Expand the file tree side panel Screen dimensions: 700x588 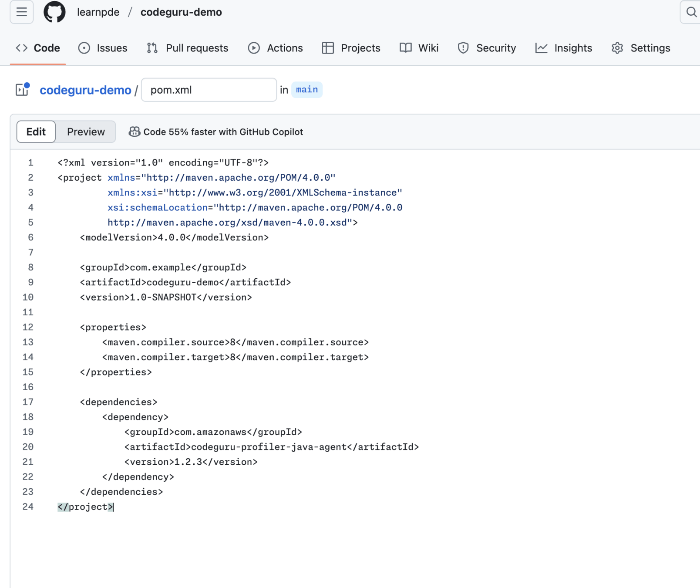23,89
